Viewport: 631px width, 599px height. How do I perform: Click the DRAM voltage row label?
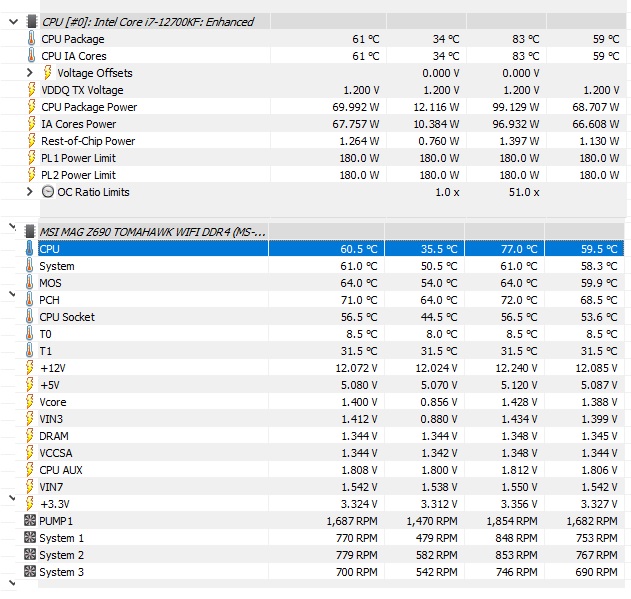(x=54, y=436)
